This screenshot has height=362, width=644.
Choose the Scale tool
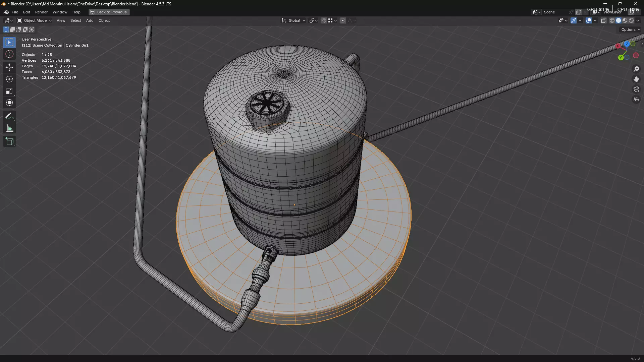[x=9, y=91]
